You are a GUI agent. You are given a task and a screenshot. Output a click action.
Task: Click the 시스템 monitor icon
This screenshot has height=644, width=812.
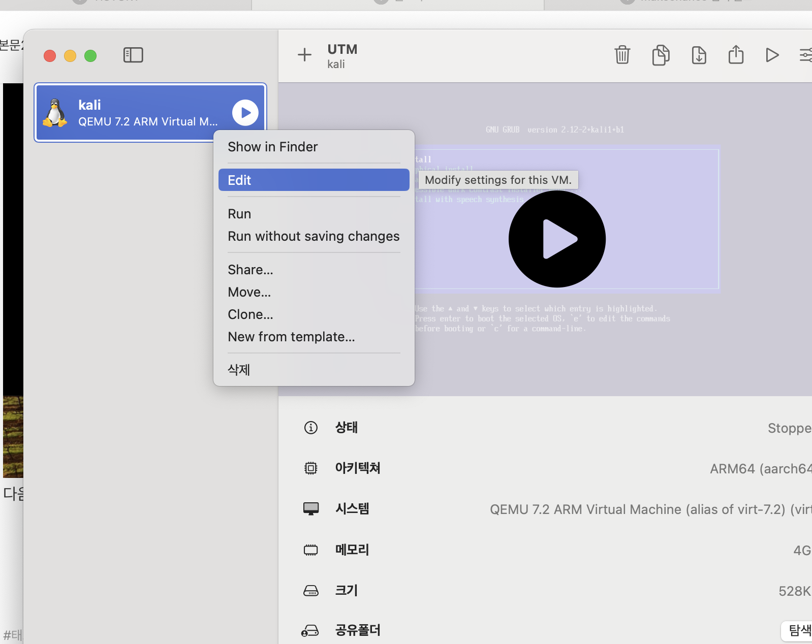(x=310, y=509)
